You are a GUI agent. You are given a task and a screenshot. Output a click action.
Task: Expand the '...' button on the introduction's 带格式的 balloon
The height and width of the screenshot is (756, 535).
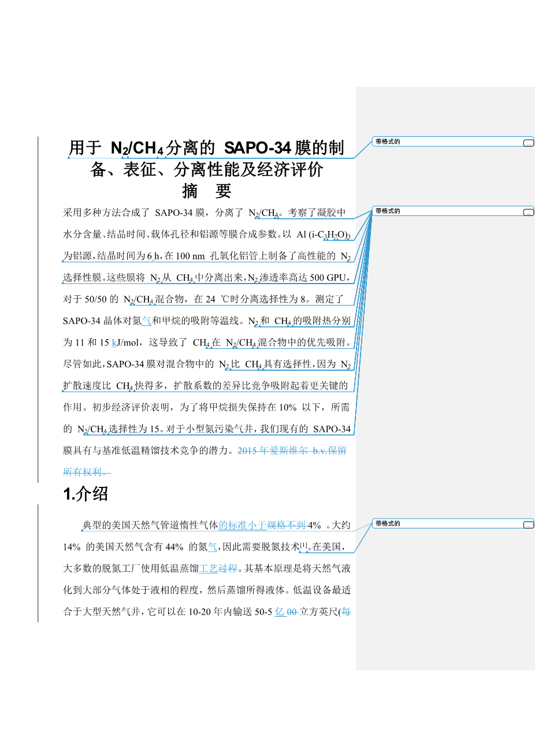pos(529,525)
